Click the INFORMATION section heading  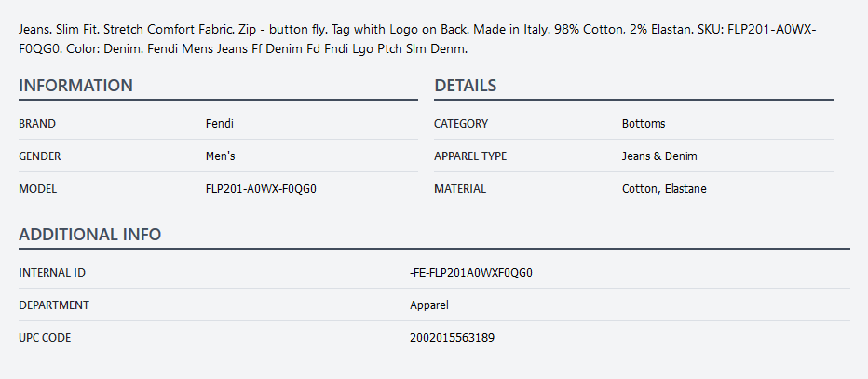click(76, 86)
